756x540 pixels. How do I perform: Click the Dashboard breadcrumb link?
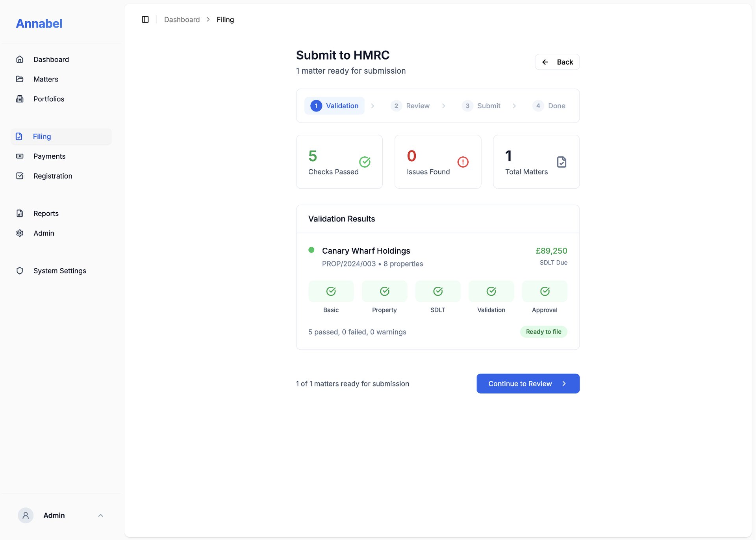[182, 20]
